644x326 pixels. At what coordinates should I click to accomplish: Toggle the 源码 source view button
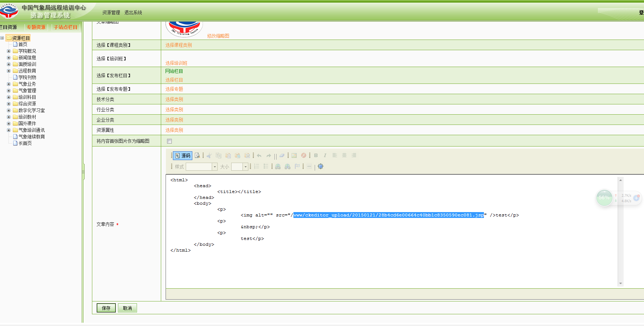click(182, 156)
